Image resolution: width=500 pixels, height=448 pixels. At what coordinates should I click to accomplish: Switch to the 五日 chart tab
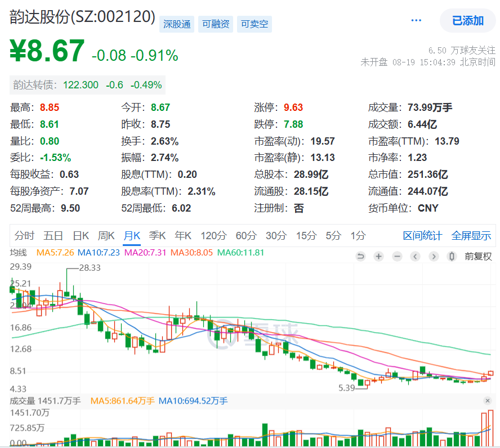tap(53, 236)
